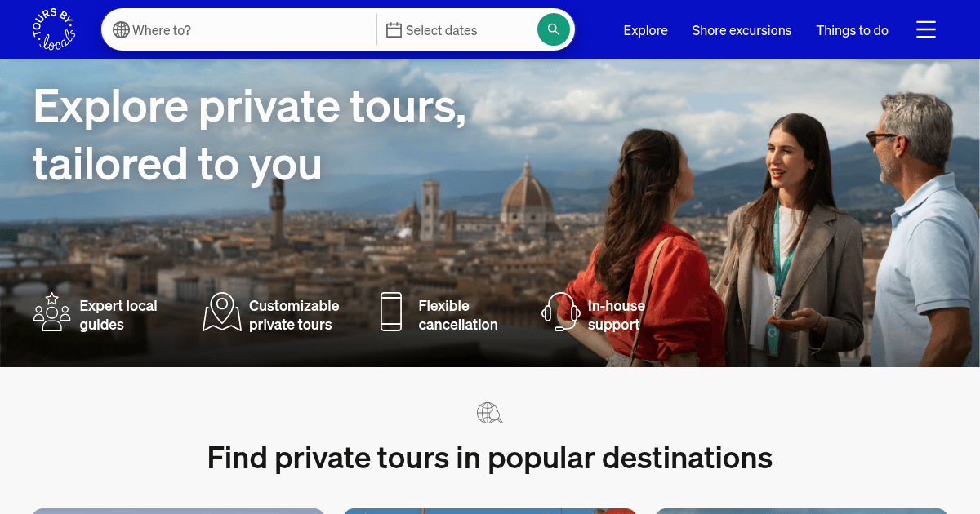Select the Expert local guides icon
The height and width of the screenshot is (514, 980).
[x=51, y=312]
